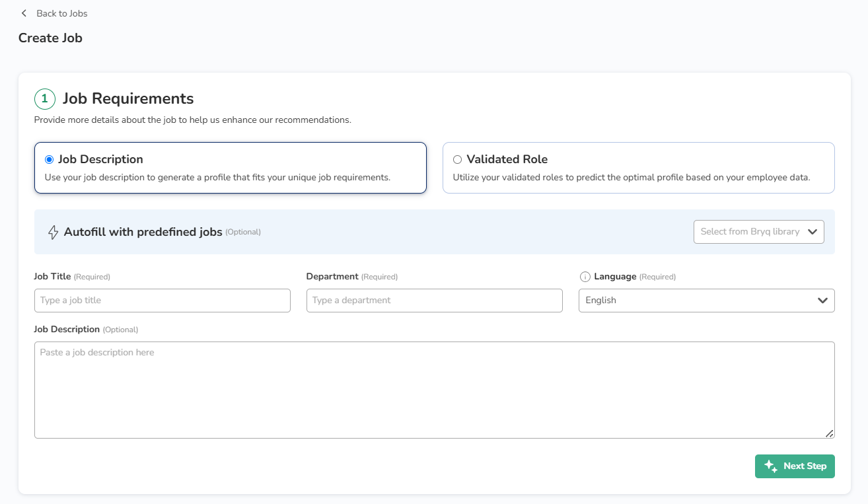The height and width of the screenshot is (504, 868).
Task: Click the sparkle icon on Next Step
Action: (x=770, y=466)
